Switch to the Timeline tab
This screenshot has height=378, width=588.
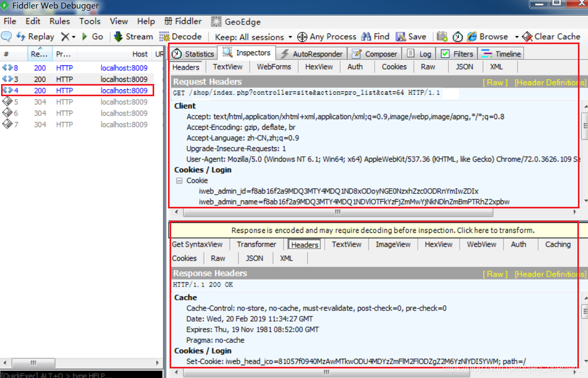[x=501, y=54]
